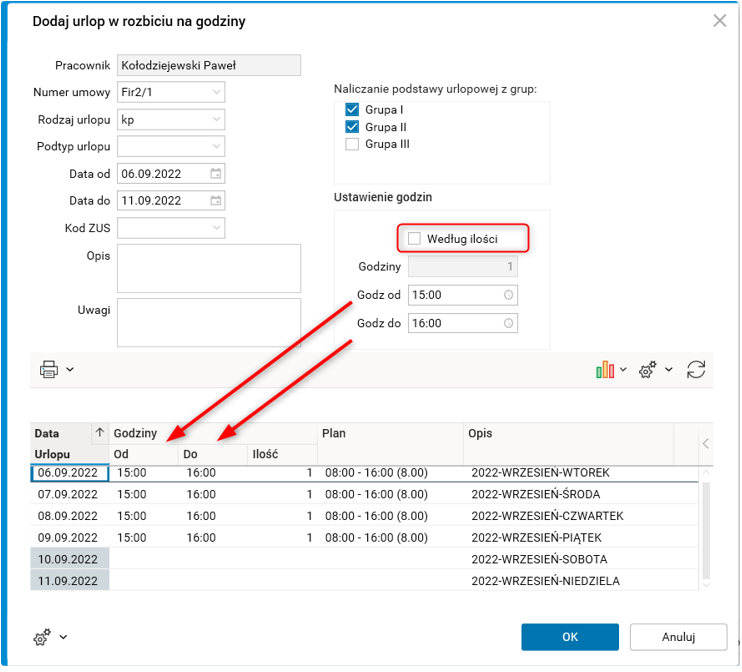The height and width of the screenshot is (672, 742).
Task: Collapse side panel chevron beside Opis column
Action: pyautogui.click(x=706, y=443)
